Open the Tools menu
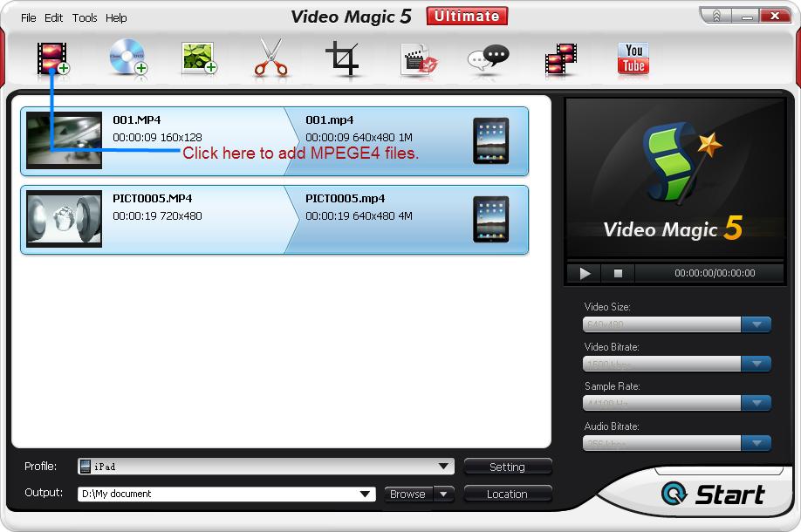This screenshot has width=801, height=532. coord(85,17)
